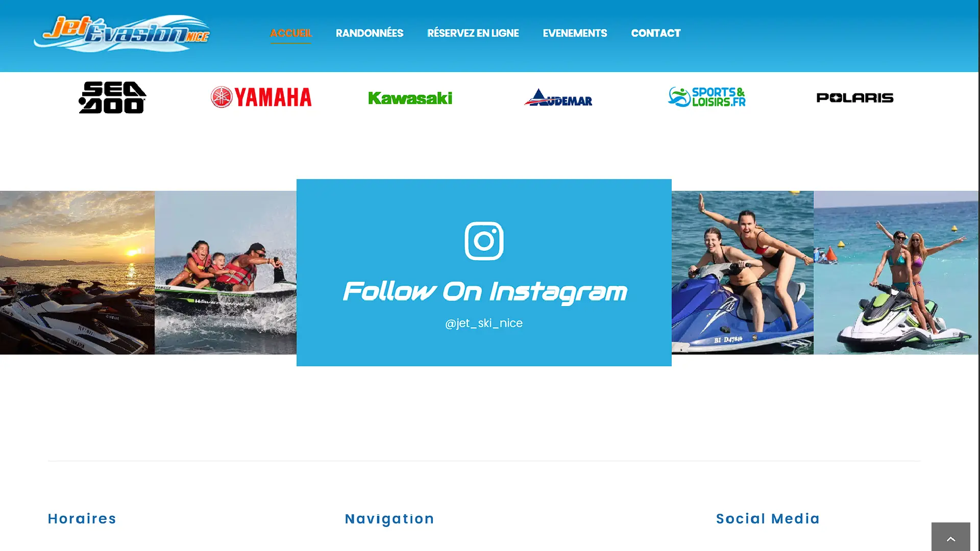
Task: Open RÉSERVEZ EN LIGNE page
Action: [473, 33]
